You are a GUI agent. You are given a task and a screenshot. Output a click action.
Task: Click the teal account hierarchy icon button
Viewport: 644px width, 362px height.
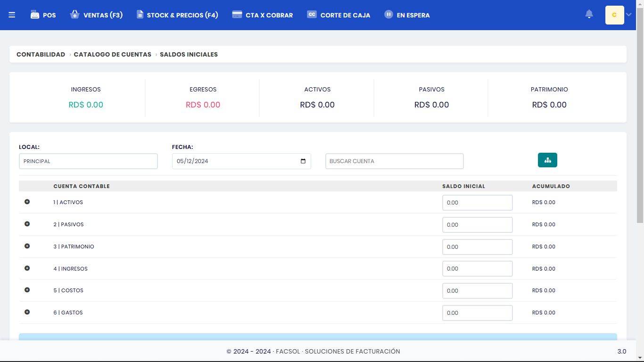[547, 160]
